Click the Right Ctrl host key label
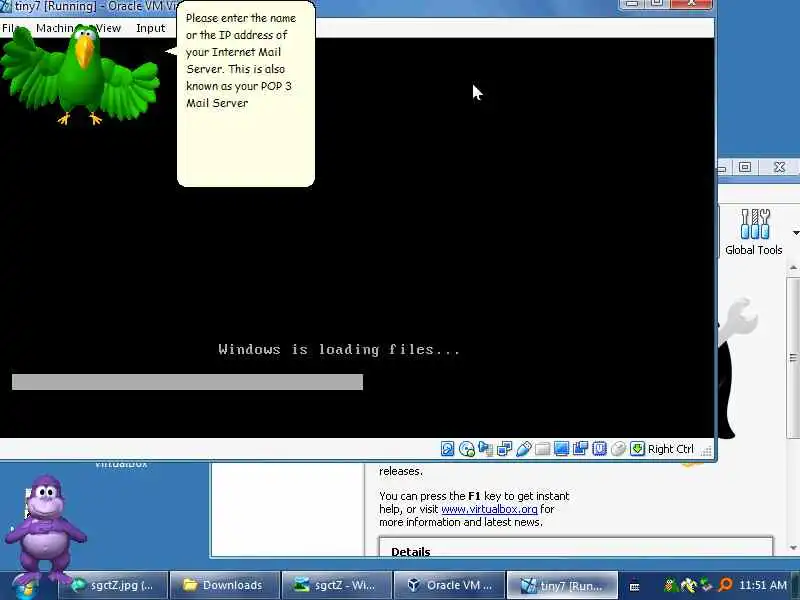The height and width of the screenshot is (600, 800). (670, 449)
